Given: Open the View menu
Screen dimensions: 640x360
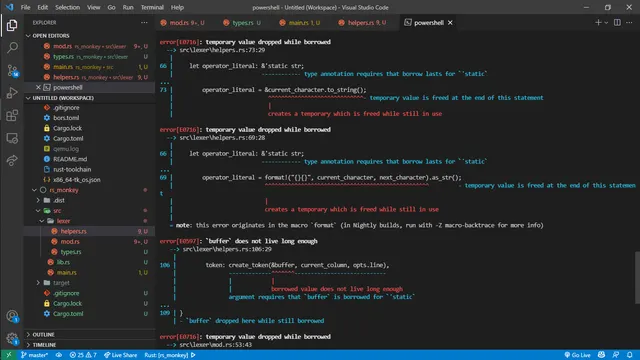Looking at the screenshot, I should [x=93, y=7].
